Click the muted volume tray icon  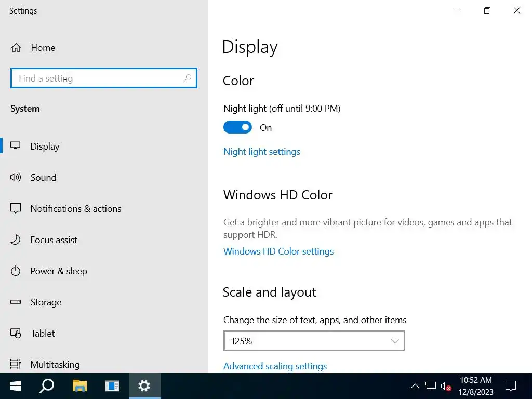(x=446, y=386)
